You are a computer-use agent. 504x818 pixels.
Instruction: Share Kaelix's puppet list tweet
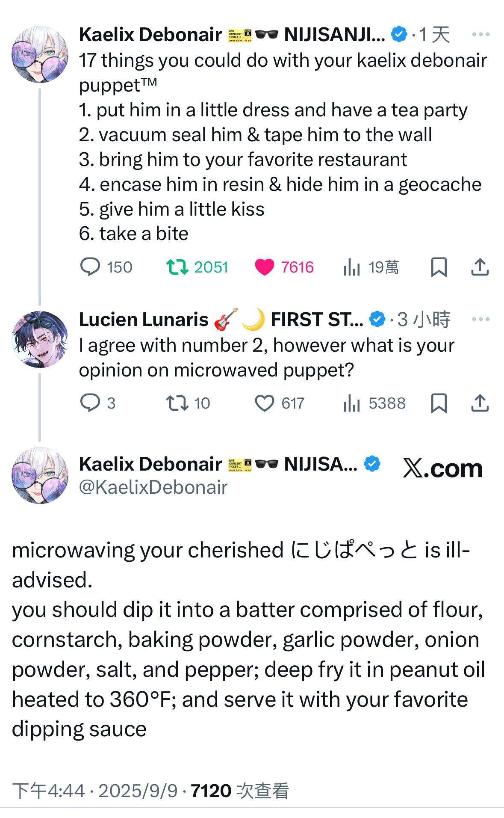(480, 267)
